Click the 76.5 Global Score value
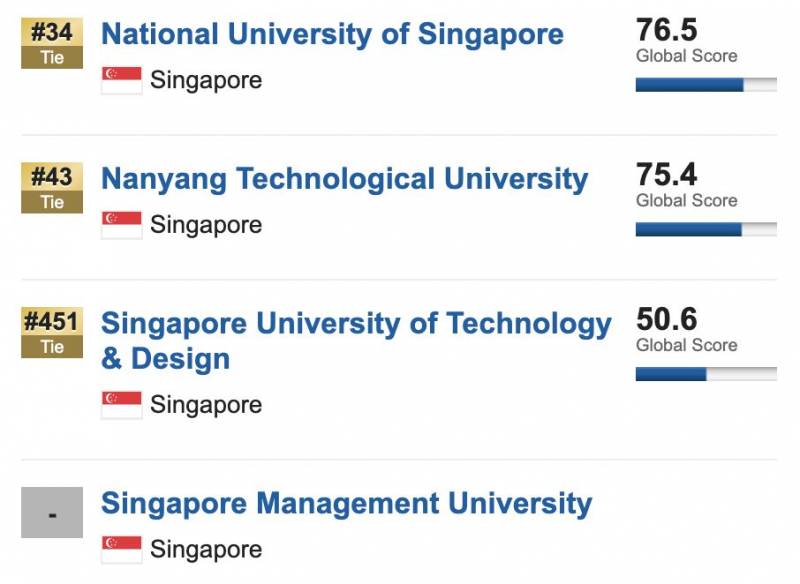Image resolution: width=800 pixels, height=584 pixels. coord(667,30)
